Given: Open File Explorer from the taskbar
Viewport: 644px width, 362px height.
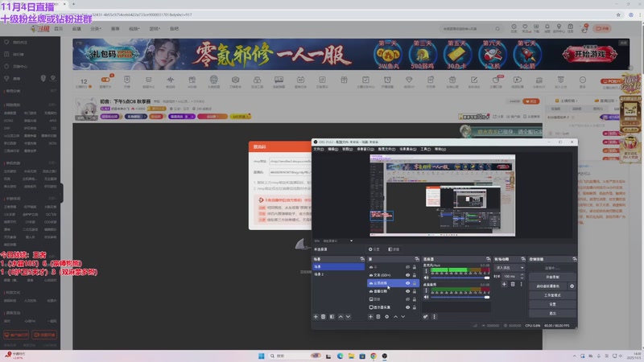Looking at the screenshot, I should 351,356.
